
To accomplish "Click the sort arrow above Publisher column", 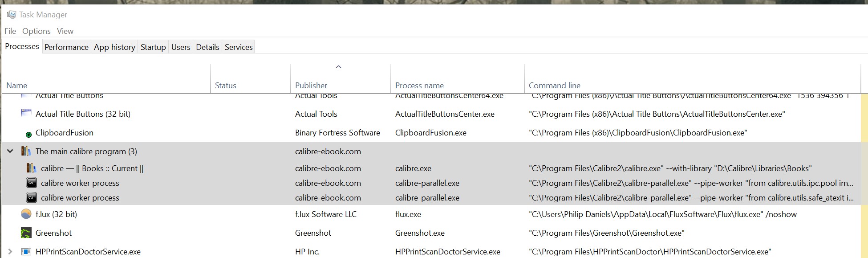I will pos(338,67).
